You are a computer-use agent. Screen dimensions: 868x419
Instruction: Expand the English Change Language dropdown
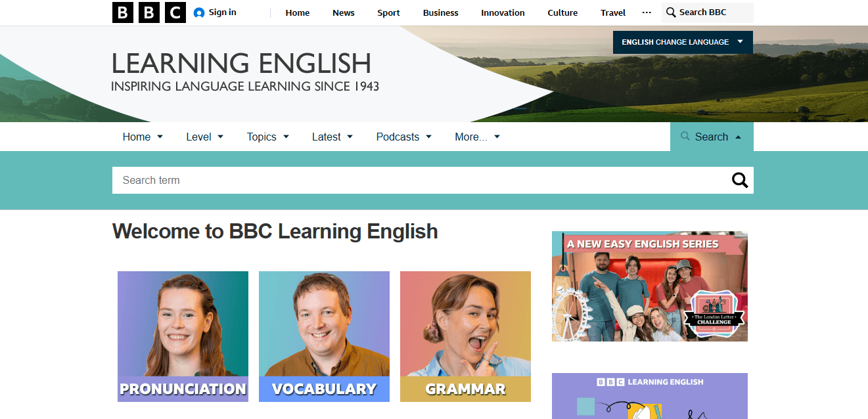pos(683,42)
